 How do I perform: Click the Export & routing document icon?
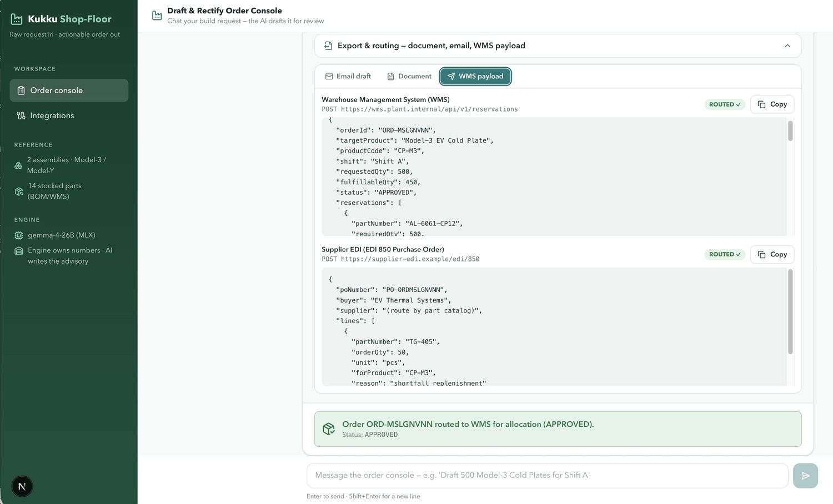(x=328, y=46)
